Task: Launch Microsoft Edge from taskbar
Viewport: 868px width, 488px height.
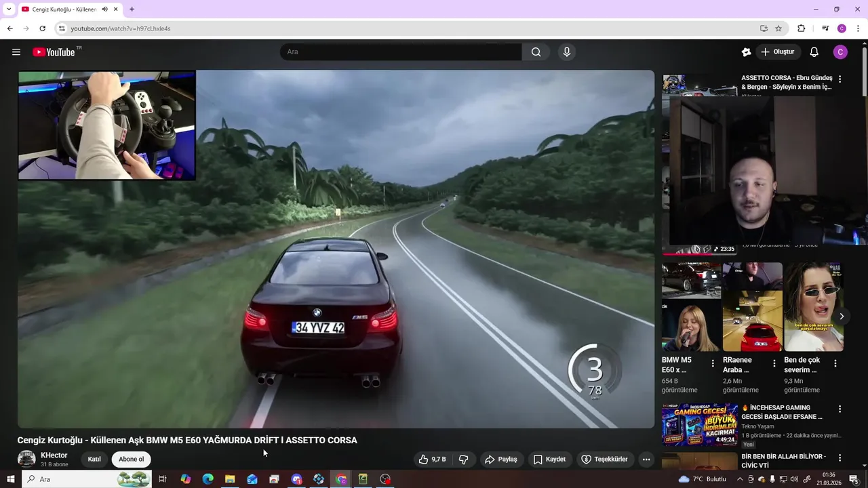Action: coord(208,479)
